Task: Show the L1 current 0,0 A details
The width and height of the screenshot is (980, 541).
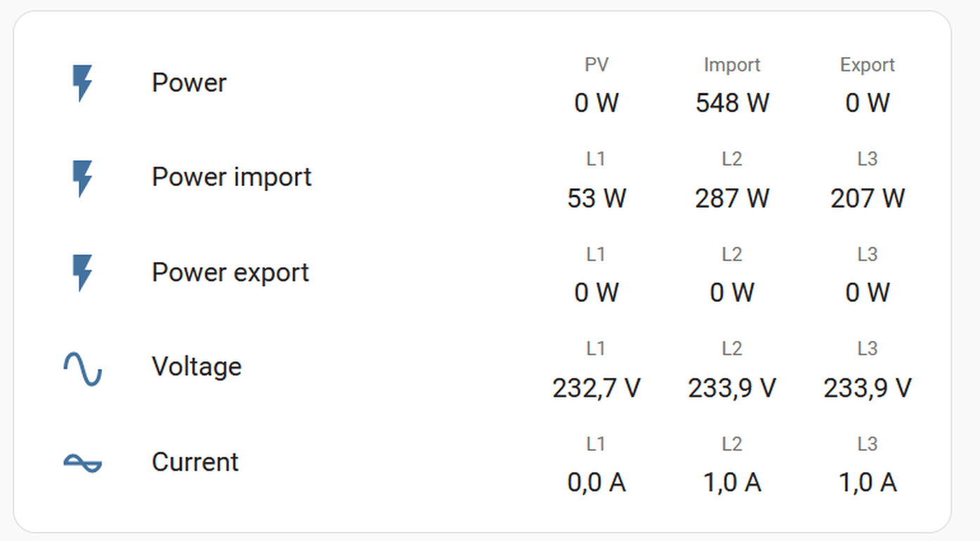Action: [596, 483]
